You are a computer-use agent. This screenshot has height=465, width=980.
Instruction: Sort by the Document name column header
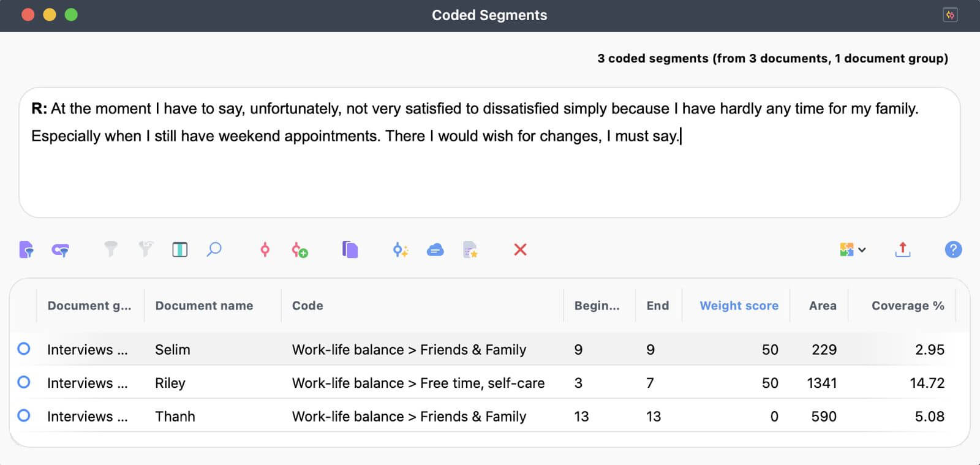(204, 306)
